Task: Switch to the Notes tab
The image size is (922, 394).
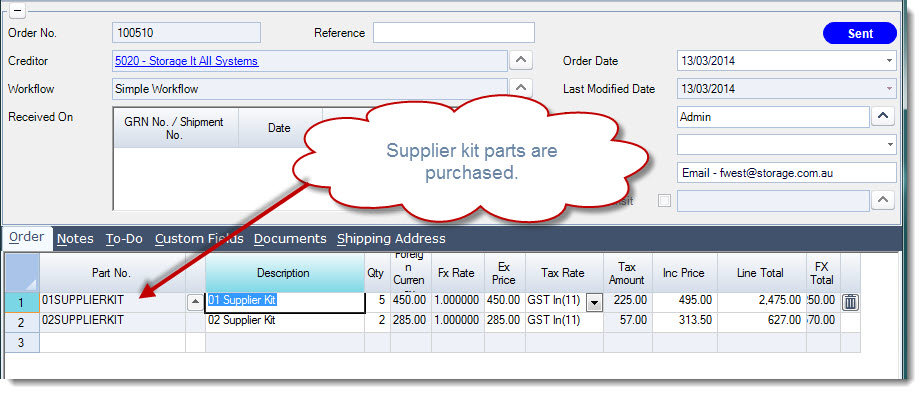Action: tap(75, 239)
